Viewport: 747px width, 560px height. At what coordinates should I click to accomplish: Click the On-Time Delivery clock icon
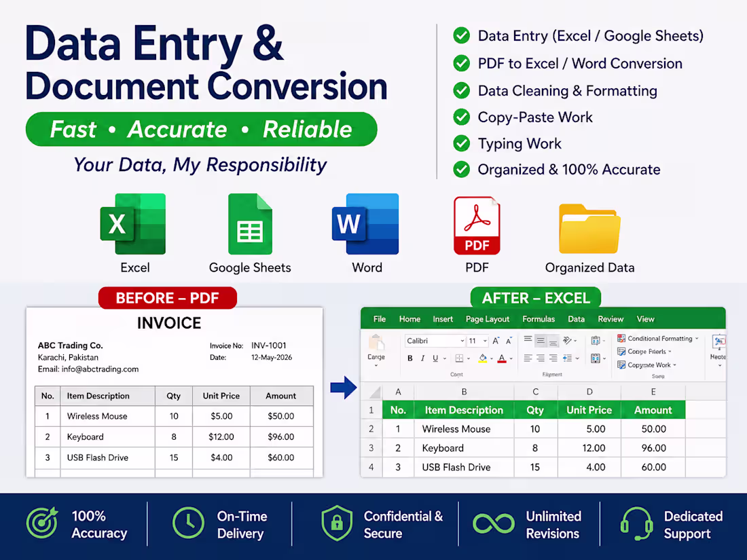click(x=189, y=523)
